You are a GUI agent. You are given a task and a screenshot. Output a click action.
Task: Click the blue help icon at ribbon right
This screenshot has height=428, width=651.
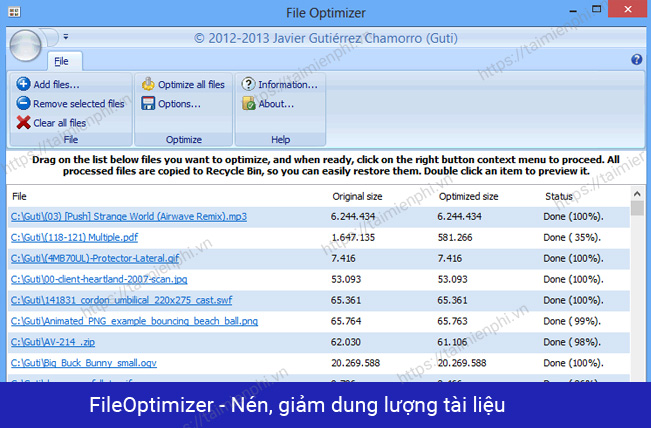(x=636, y=60)
